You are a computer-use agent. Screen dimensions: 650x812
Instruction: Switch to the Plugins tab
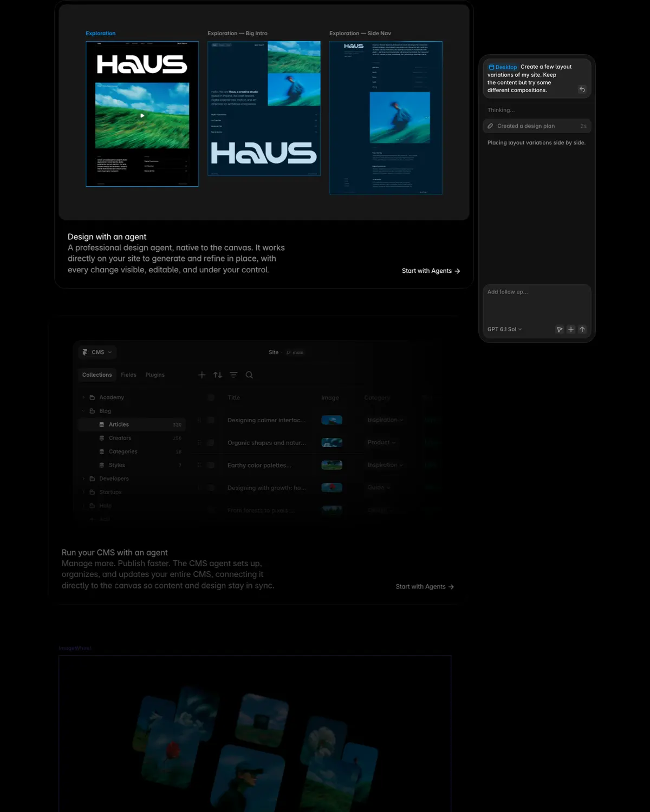155,375
